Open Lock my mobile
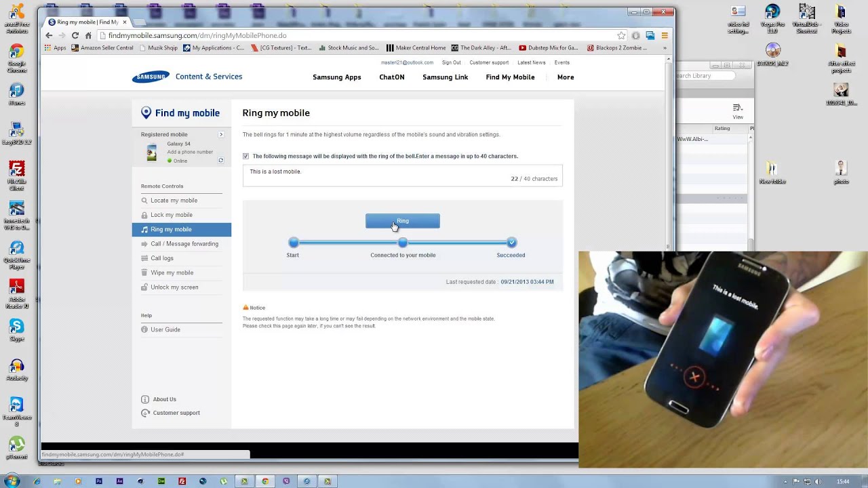868x488 pixels. (171, 215)
